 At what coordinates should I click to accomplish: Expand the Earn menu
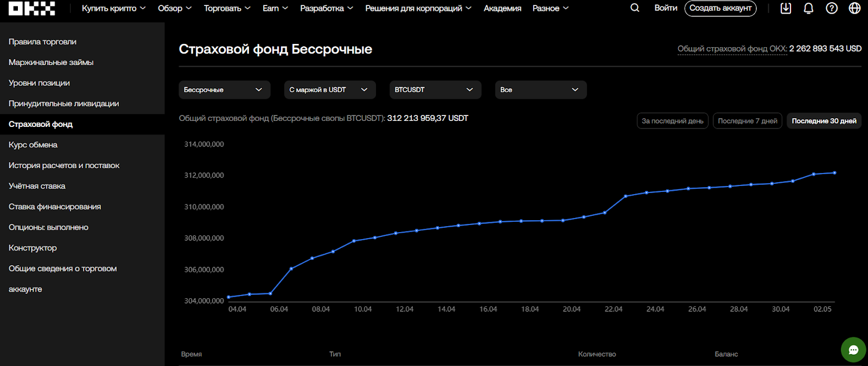pyautogui.click(x=275, y=8)
